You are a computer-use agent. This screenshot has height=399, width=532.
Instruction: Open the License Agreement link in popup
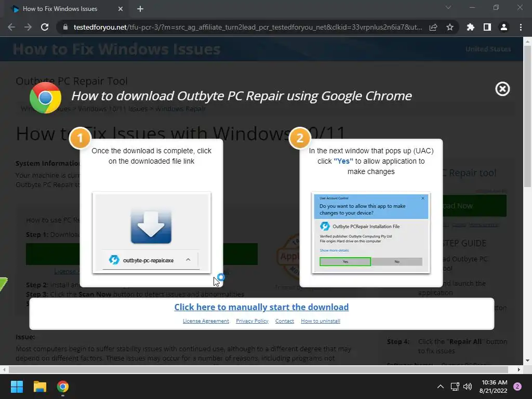(x=206, y=321)
